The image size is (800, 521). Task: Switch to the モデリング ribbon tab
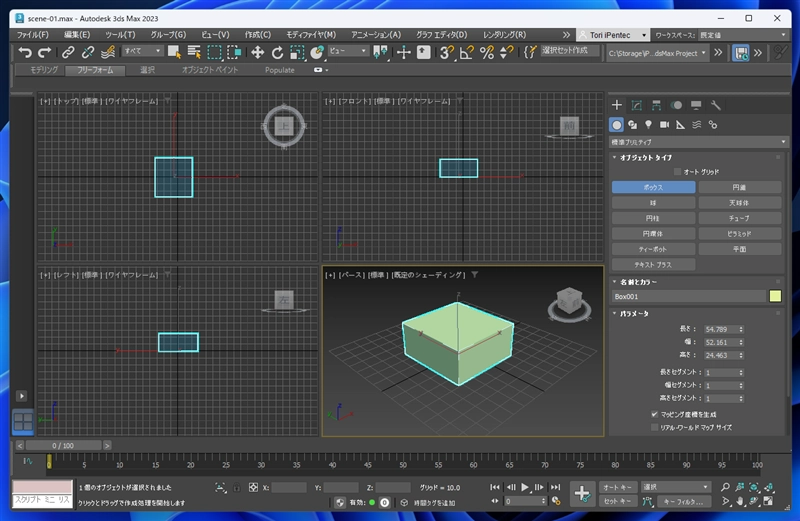click(44, 70)
